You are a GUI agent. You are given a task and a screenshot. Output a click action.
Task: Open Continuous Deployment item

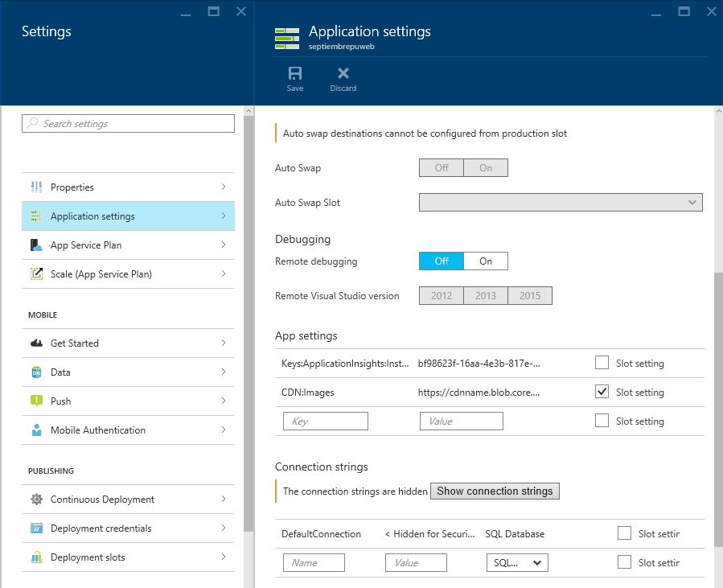click(x=128, y=499)
